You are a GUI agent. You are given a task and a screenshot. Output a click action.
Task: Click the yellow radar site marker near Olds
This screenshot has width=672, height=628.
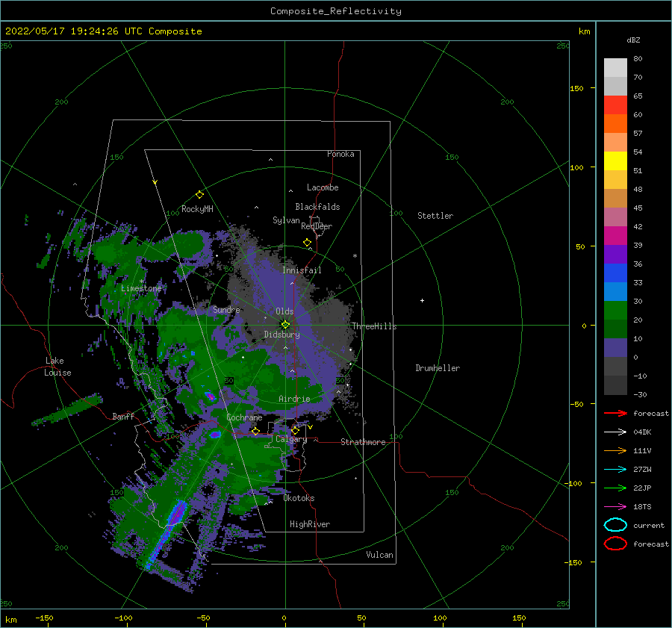point(285,325)
